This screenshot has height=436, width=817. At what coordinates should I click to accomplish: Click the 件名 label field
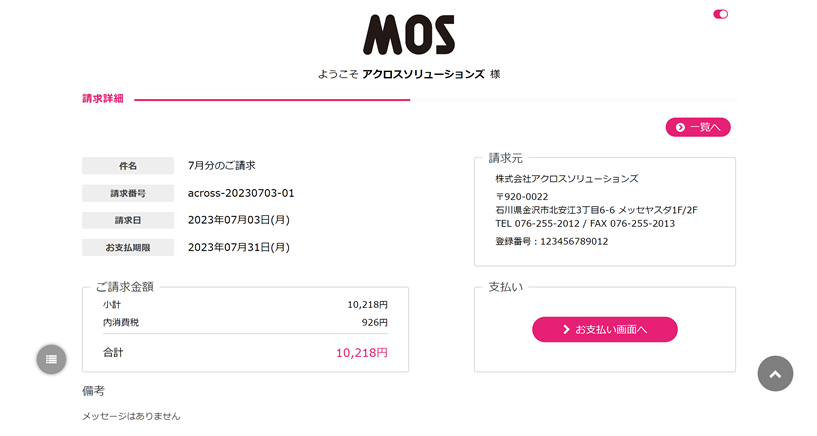[128, 166]
